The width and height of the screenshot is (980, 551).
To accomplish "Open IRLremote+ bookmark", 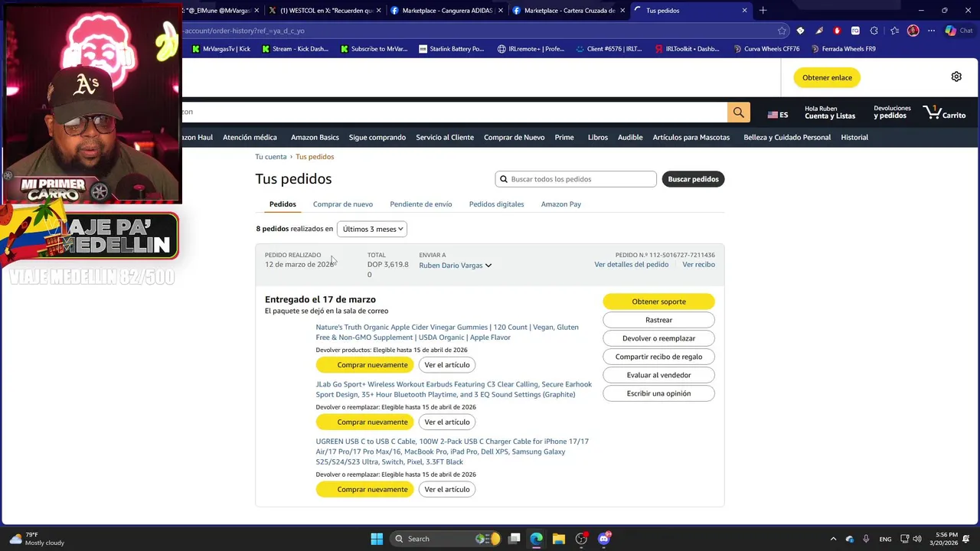I will tap(531, 49).
